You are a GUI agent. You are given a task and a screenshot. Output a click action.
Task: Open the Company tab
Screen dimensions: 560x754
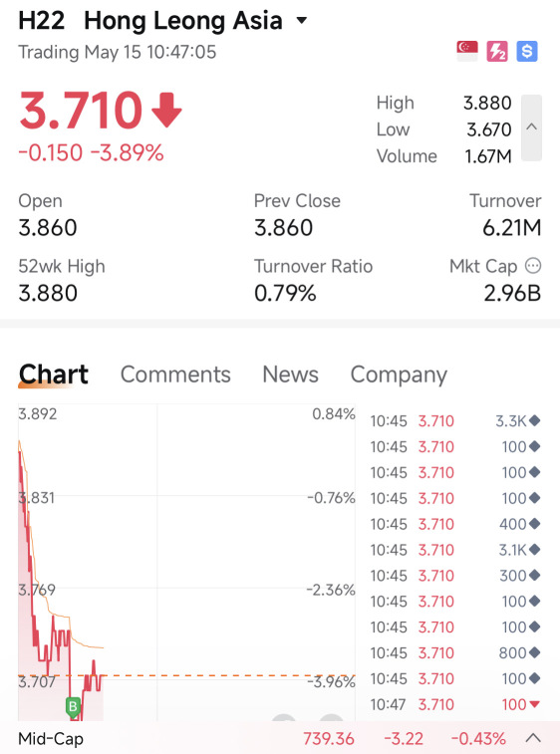399,375
